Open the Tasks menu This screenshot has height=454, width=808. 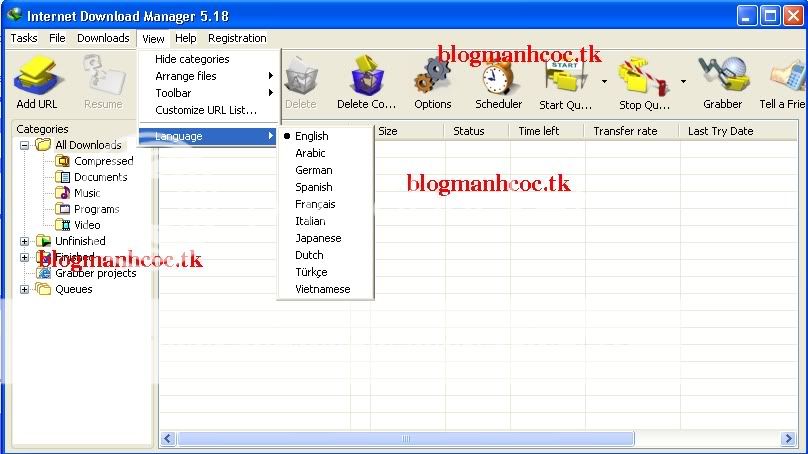click(24, 38)
